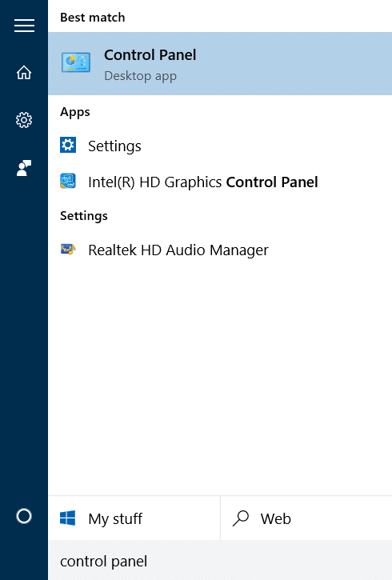Click the Intel HD Graphics icon
392x580 pixels.
click(x=68, y=182)
